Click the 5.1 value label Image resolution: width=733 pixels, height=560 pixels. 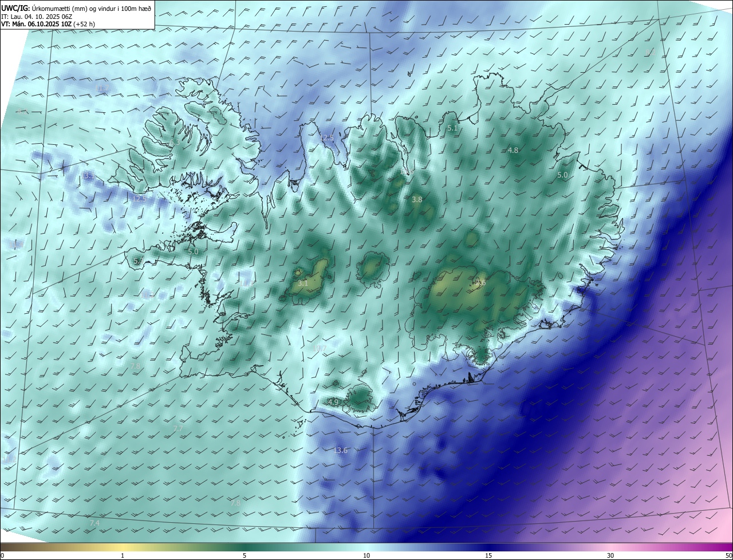pyautogui.click(x=452, y=128)
